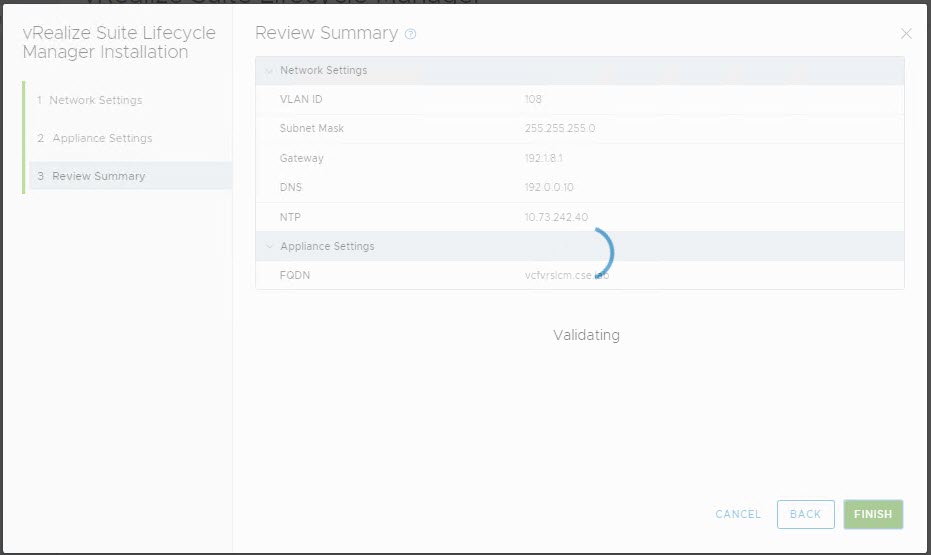
Task: Click the Subnet Mask label
Action: (x=312, y=128)
